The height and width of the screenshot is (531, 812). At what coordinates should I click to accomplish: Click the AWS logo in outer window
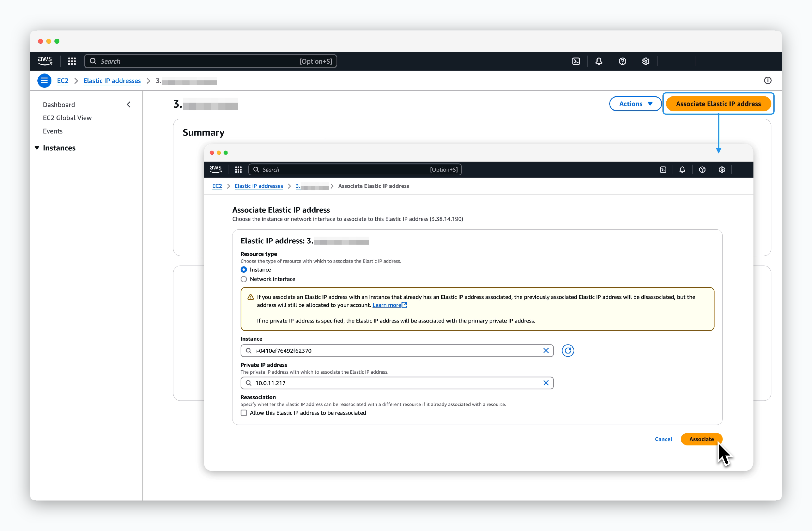[x=45, y=61]
